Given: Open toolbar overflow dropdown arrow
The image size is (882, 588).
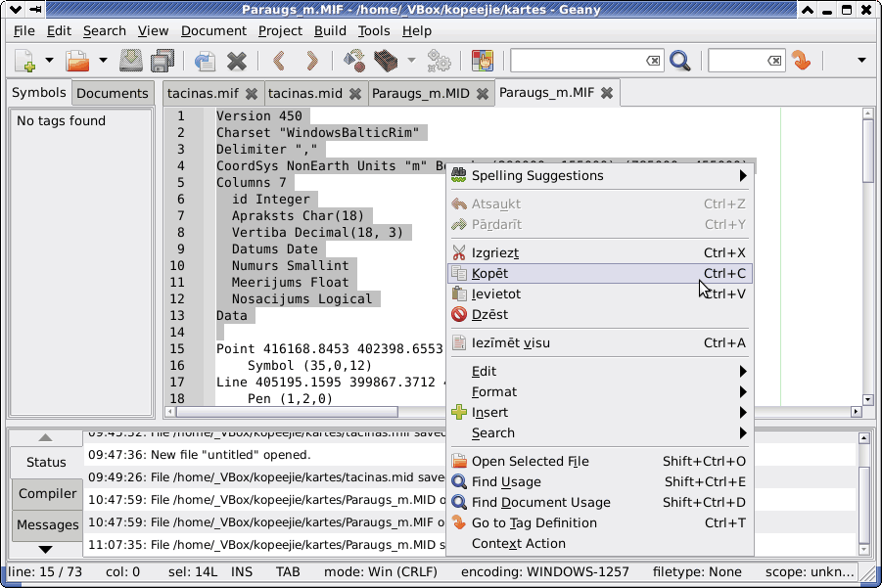Looking at the screenshot, I should tap(861, 60).
